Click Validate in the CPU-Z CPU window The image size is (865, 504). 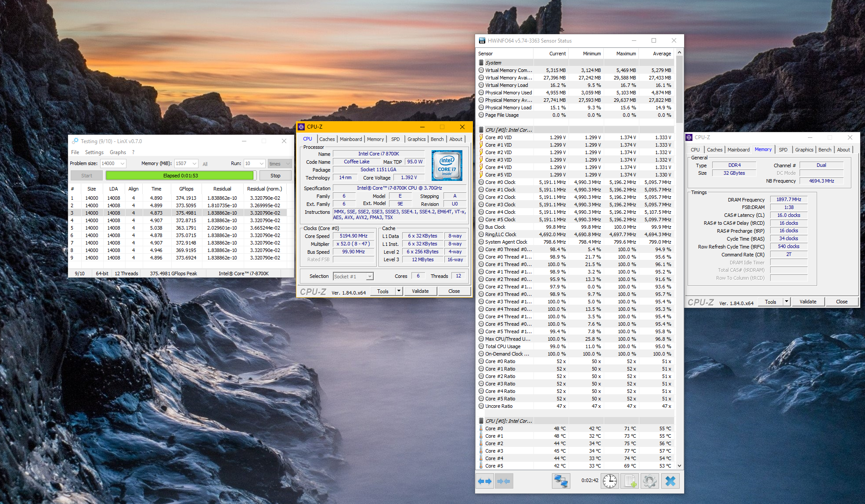pos(420,291)
